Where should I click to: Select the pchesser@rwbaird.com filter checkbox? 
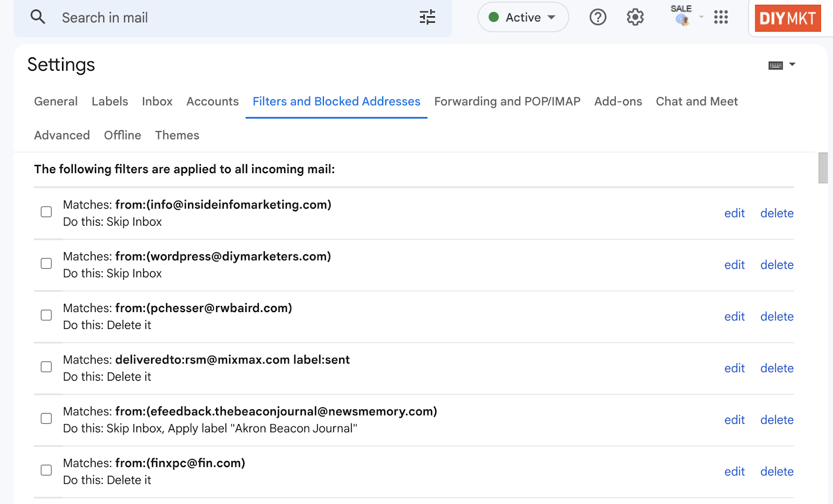click(46, 316)
